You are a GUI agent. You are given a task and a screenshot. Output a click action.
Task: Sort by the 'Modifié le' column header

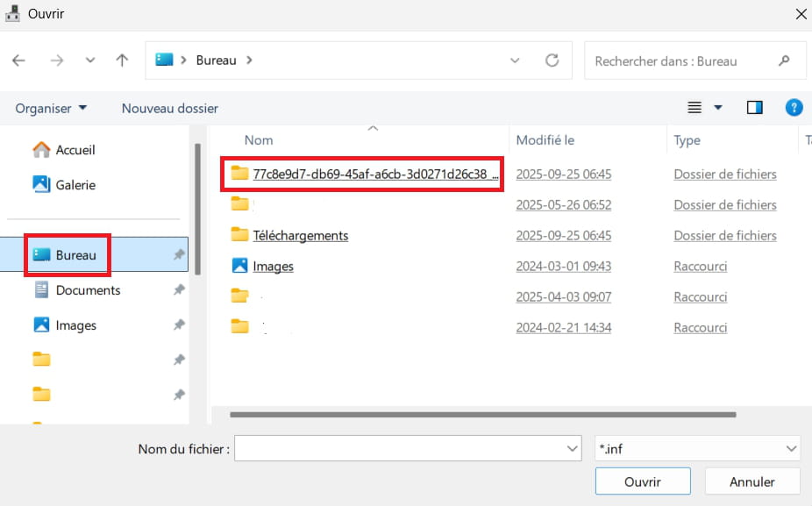click(x=545, y=139)
